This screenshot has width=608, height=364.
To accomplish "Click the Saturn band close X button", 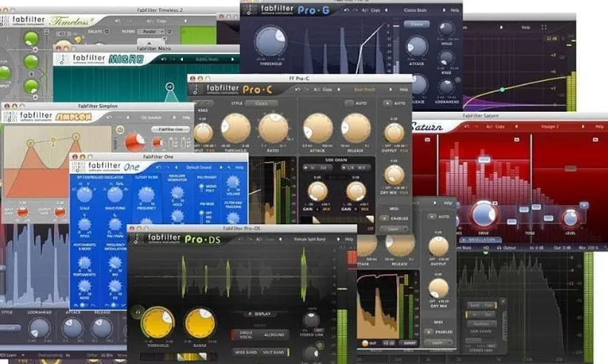I will coord(584,205).
